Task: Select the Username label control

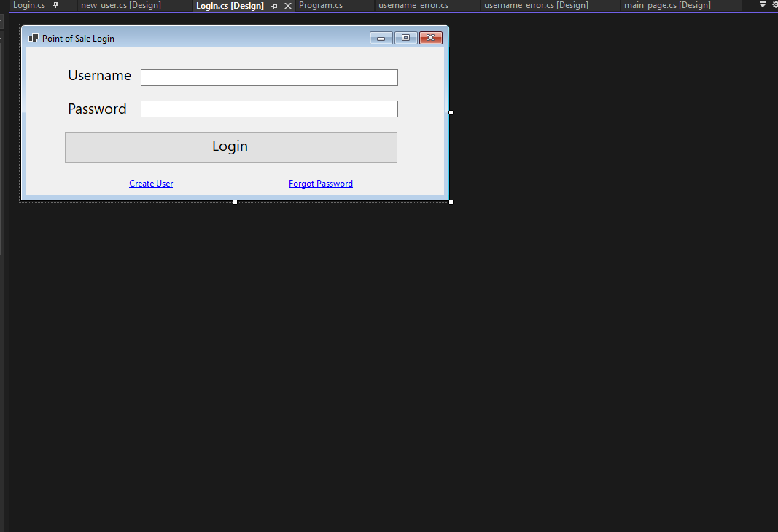Action: pos(99,76)
